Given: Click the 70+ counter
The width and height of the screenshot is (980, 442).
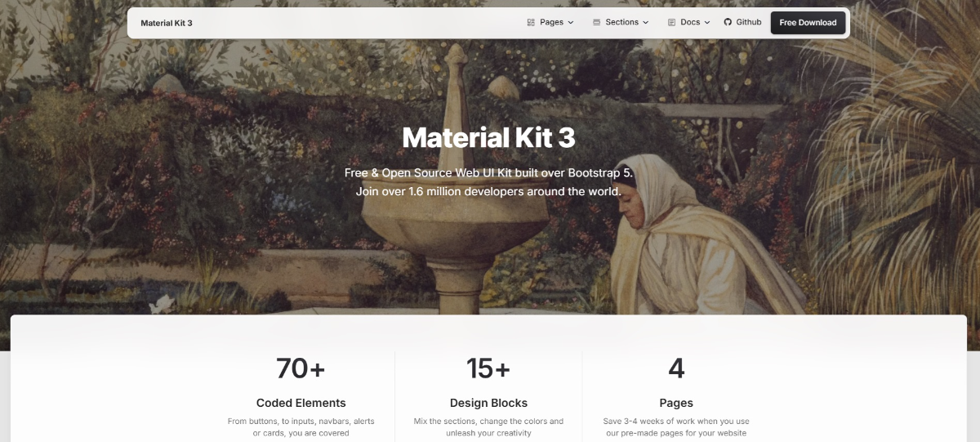Looking at the screenshot, I should point(301,368).
